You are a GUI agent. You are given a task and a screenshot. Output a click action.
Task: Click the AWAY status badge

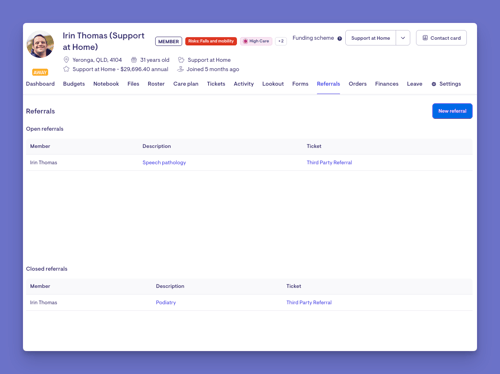[x=40, y=72]
